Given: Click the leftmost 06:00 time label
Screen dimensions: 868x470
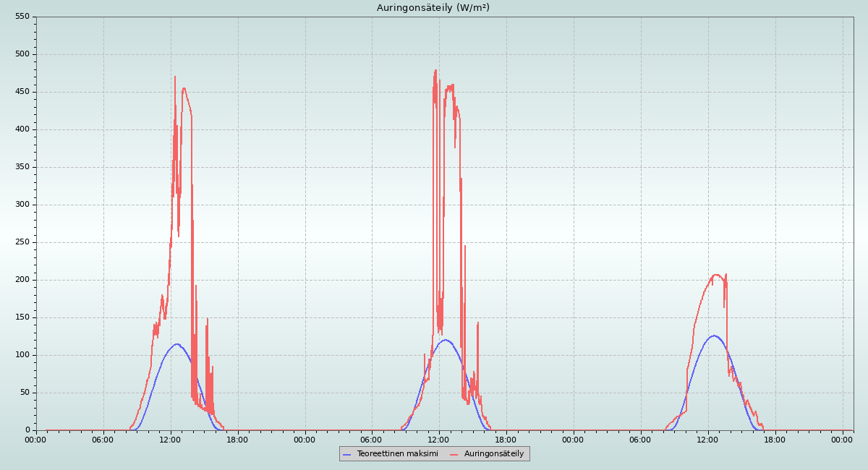Looking at the screenshot, I should [103, 440].
